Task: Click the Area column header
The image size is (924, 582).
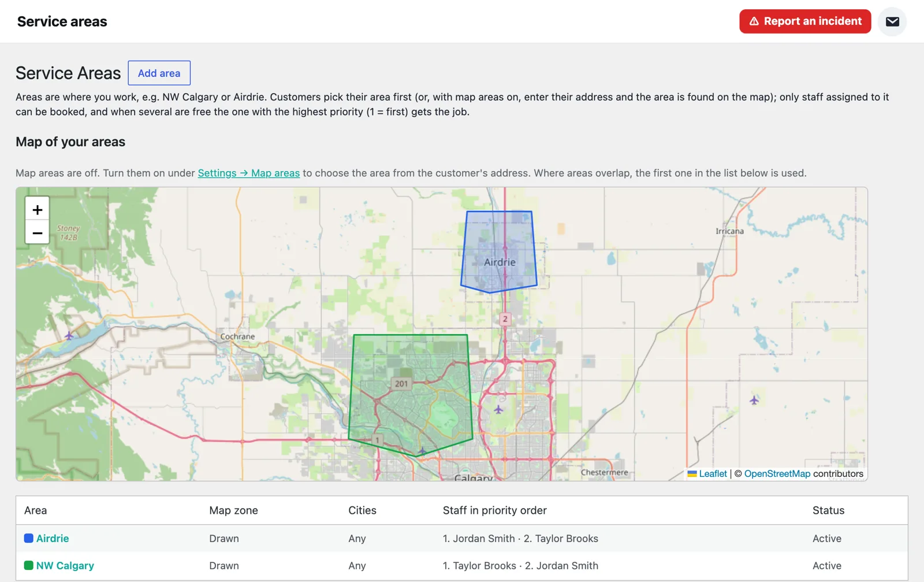Action: pos(36,510)
